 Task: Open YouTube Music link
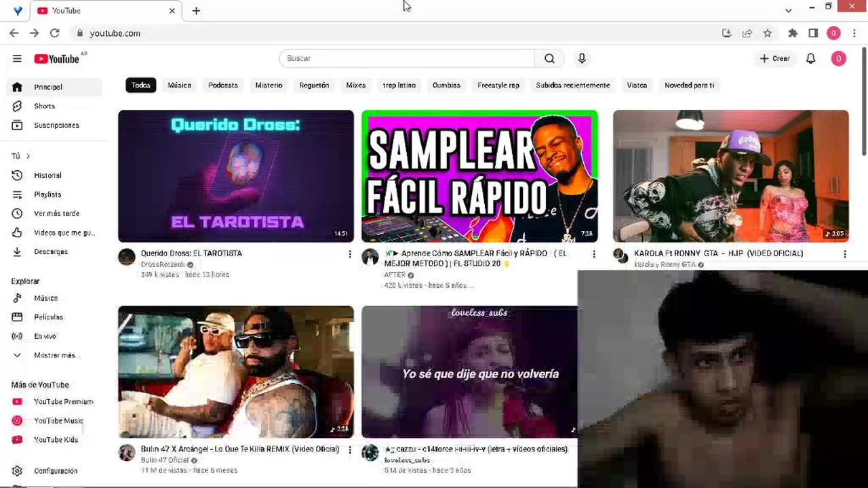click(x=54, y=420)
